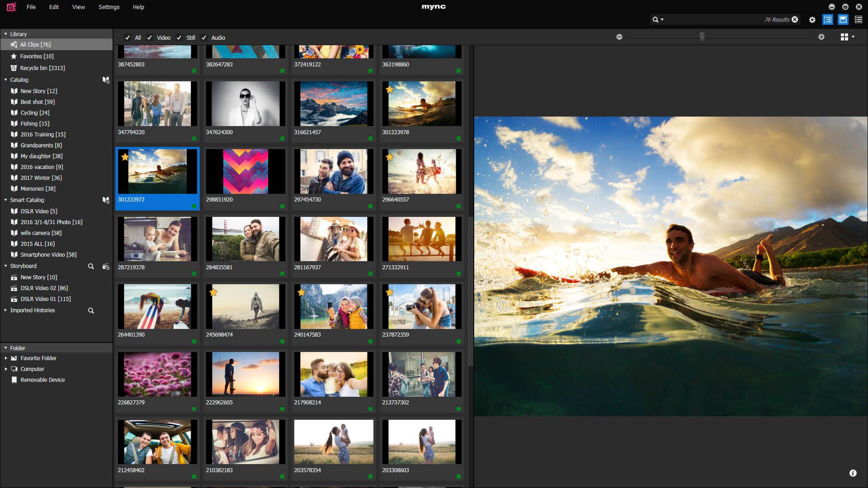Open the View menu
Image resolution: width=868 pixels, height=488 pixels.
click(x=78, y=7)
